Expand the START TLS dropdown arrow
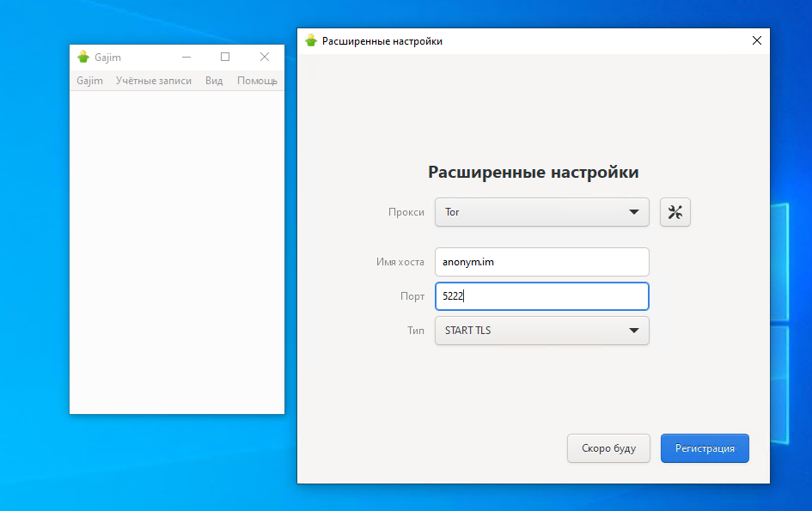This screenshot has width=812, height=511. pos(636,330)
